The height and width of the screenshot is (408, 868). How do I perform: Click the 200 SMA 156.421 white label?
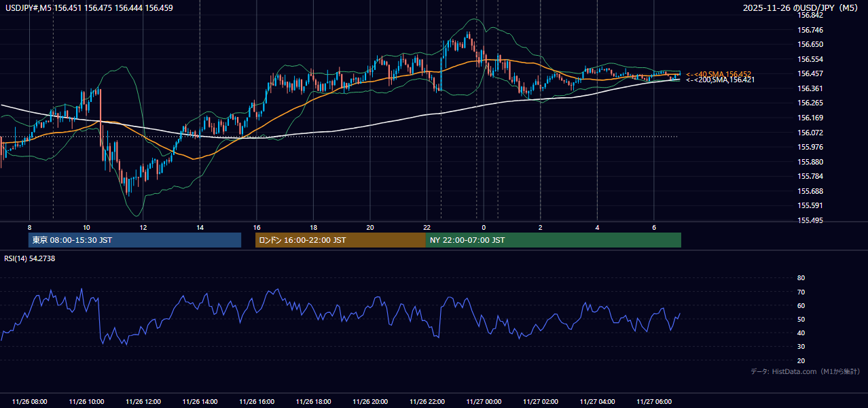pyautogui.click(x=720, y=80)
